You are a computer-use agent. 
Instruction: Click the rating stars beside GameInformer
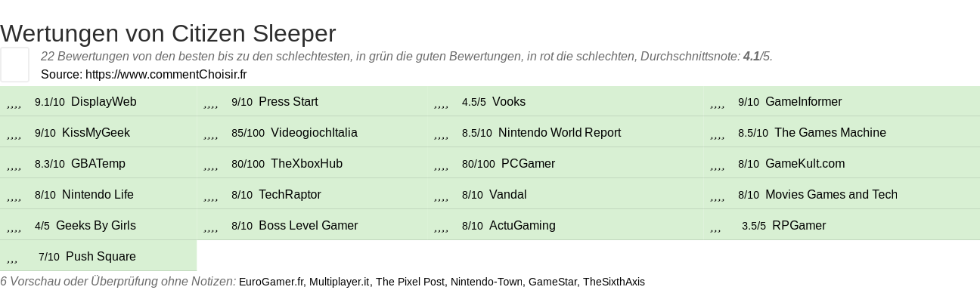(x=718, y=103)
